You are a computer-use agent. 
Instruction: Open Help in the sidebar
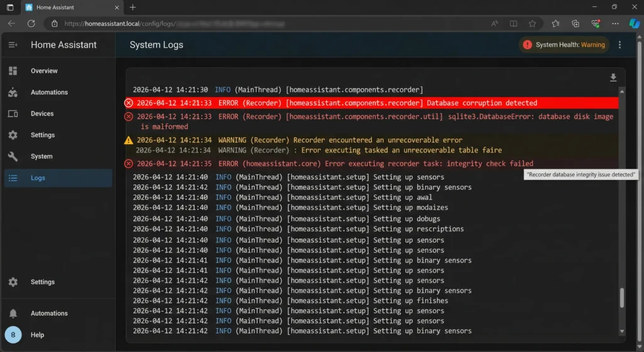pyautogui.click(x=37, y=335)
